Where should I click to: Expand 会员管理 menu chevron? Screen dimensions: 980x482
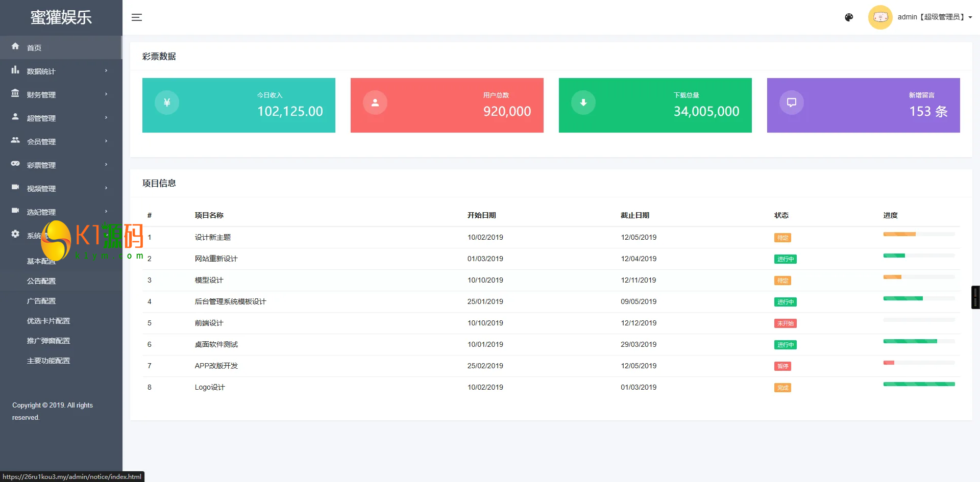[x=106, y=141]
